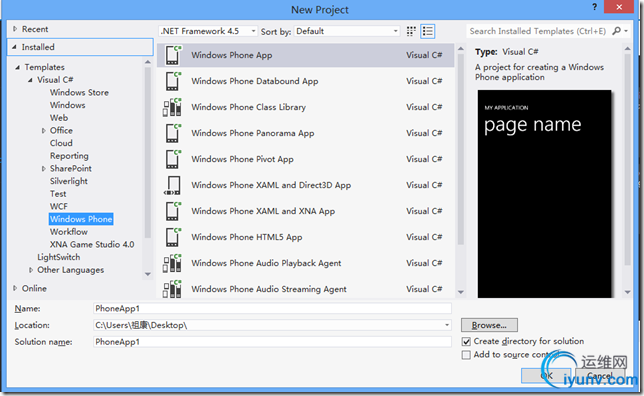Click the Browse... button
The image size is (644, 396).
[x=489, y=325]
